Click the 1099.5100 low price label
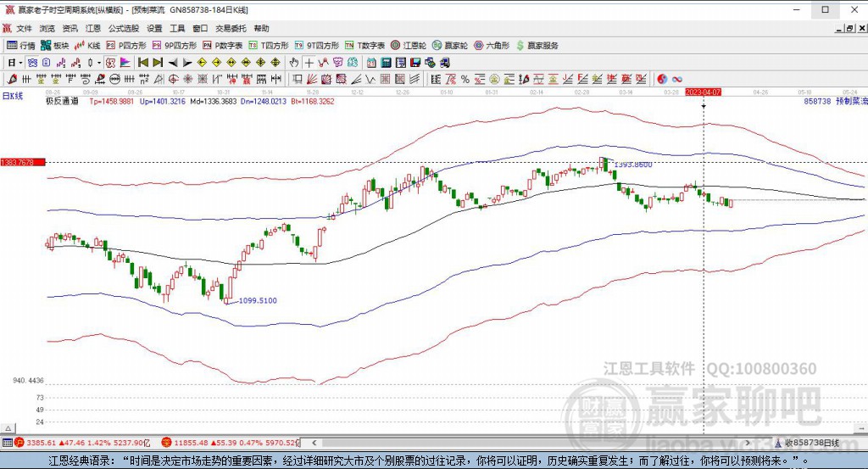868x469 pixels. click(258, 301)
